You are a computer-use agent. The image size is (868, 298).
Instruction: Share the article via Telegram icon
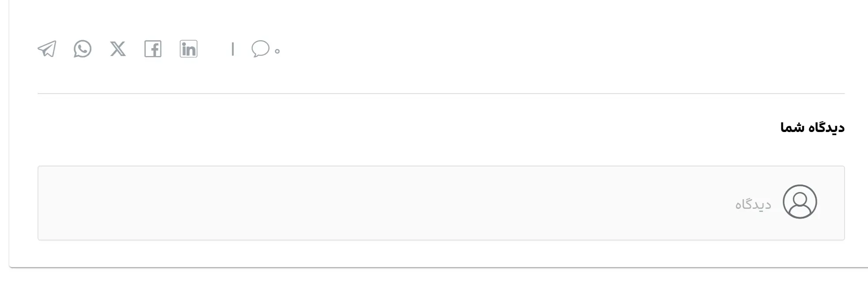(47, 49)
